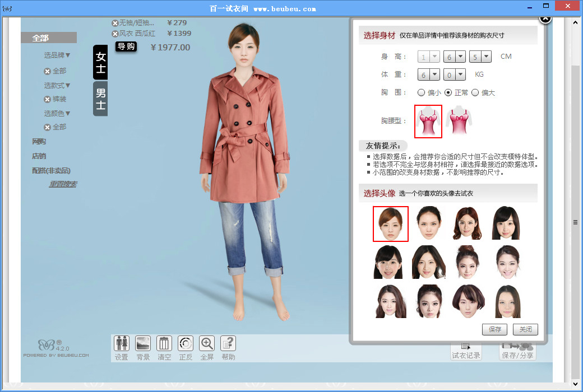This screenshot has width=583, height=392.
Task: Flip model with 正反 icon
Action: [x=186, y=343]
